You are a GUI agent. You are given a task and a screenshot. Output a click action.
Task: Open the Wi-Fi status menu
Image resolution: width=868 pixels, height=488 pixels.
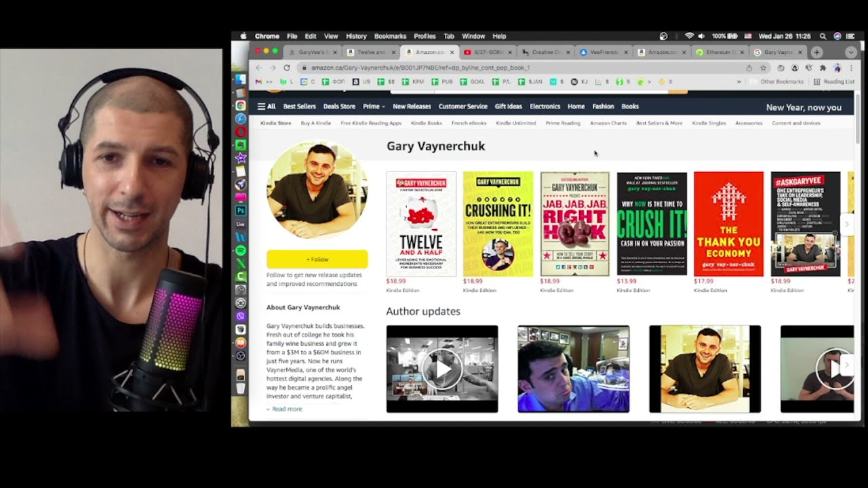(689, 36)
